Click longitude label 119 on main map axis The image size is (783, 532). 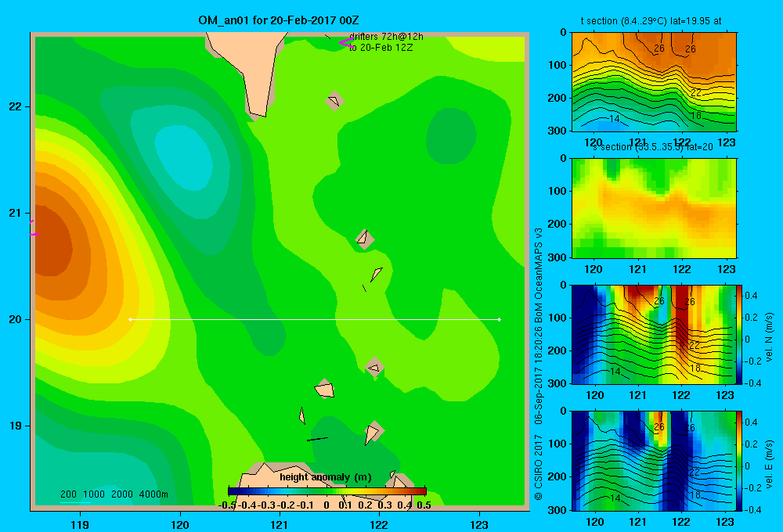(x=81, y=524)
